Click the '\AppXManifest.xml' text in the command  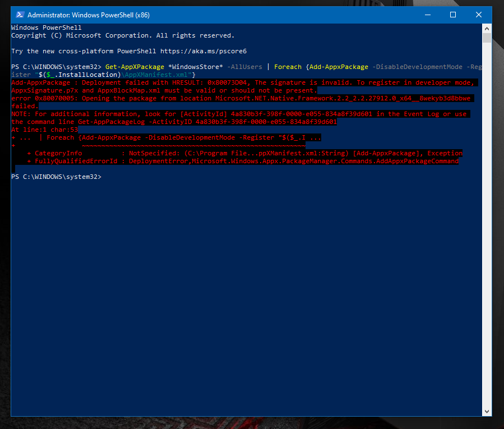[154, 75]
